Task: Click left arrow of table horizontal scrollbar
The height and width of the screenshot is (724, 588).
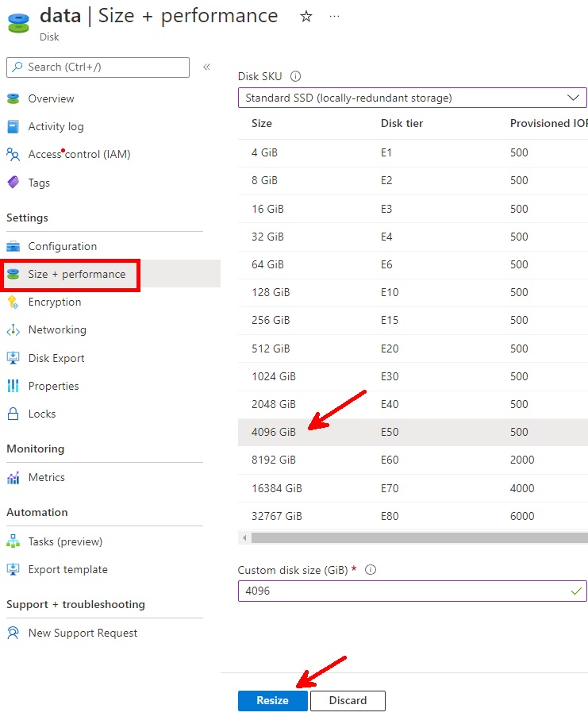Action: pyautogui.click(x=244, y=537)
